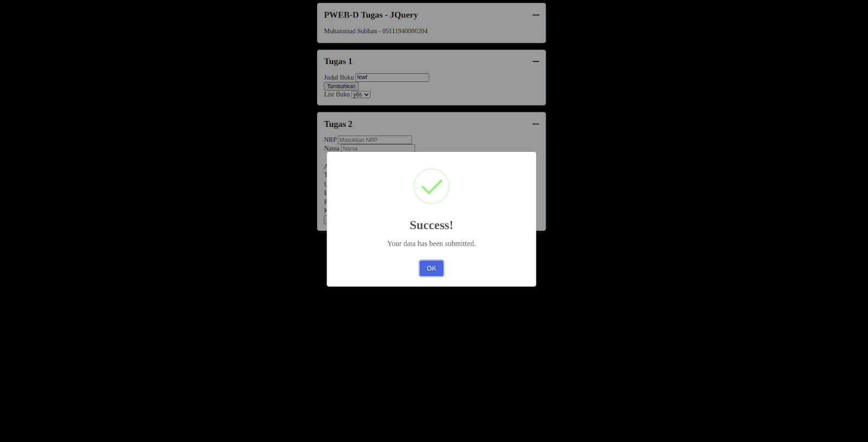Click the Success! heading in the dialog
Viewport: 868px width, 442px height.
pos(431,225)
